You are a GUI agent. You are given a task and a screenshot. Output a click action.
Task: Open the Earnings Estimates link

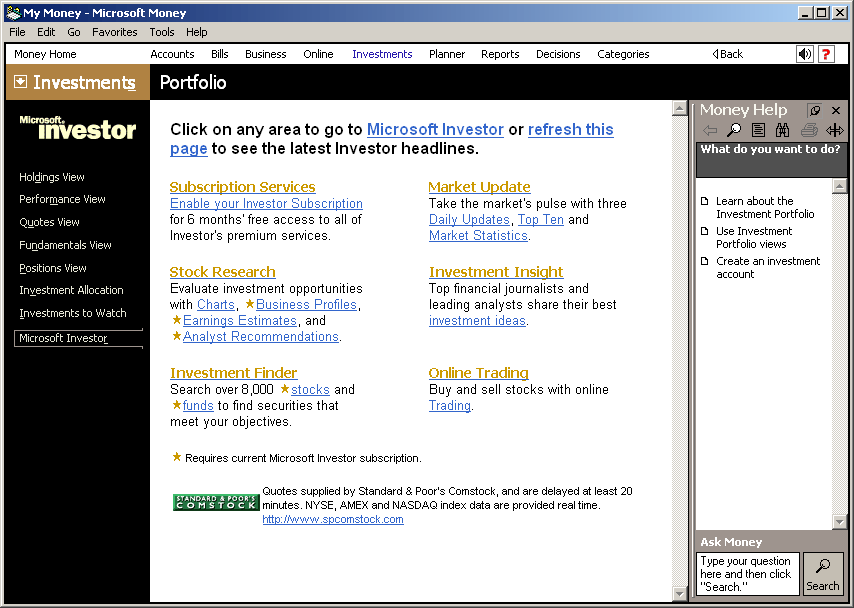tap(240, 321)
